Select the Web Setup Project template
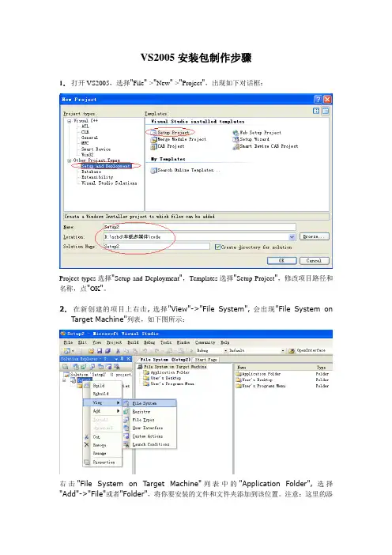The height and width of the screenshot is (555, 392). pos(257,133)
